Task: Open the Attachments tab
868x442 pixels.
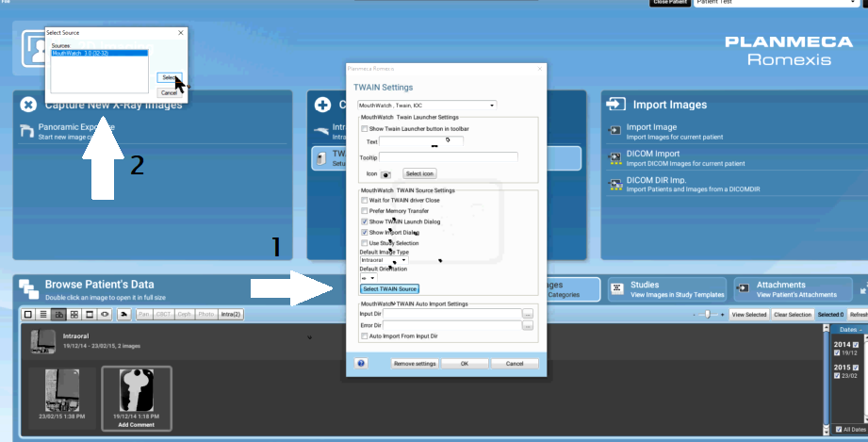Action: coord(793,289)
